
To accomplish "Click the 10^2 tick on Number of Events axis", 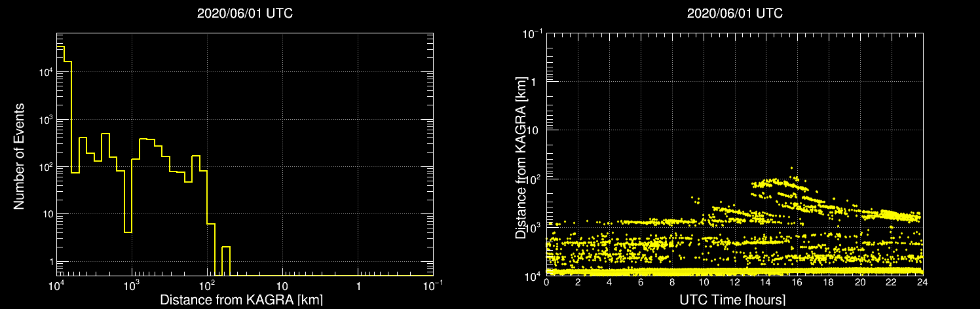I will pyautogui.click(x=45, y=166).
